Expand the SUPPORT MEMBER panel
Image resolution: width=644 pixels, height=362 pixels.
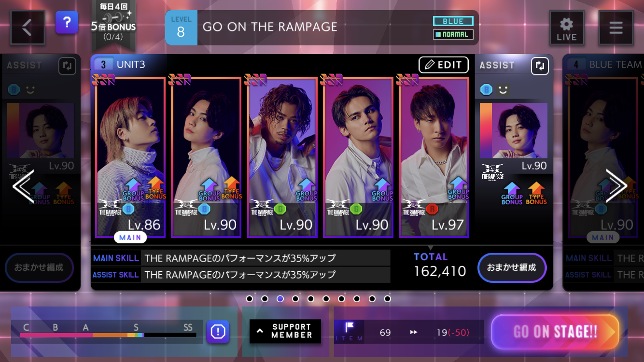(285, 331)
